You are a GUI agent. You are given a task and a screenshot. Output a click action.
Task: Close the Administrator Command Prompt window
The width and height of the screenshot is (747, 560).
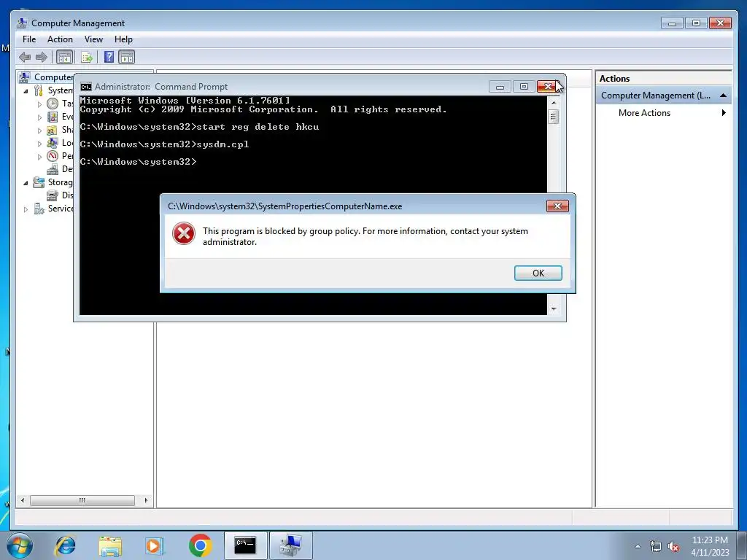tap(548, 86)
